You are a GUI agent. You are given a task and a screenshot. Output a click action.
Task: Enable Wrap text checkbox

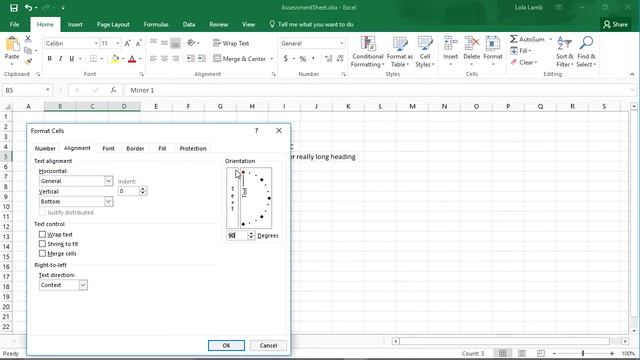[42, 234]
